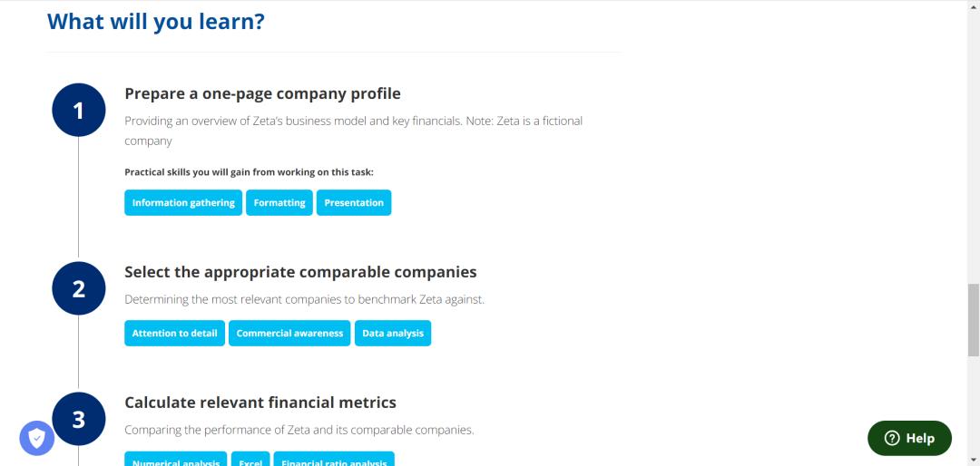Click the step 2 circle marker
The height and width of the screenshot is (466, 980).
pyautogui.click(x=79, y=288)
